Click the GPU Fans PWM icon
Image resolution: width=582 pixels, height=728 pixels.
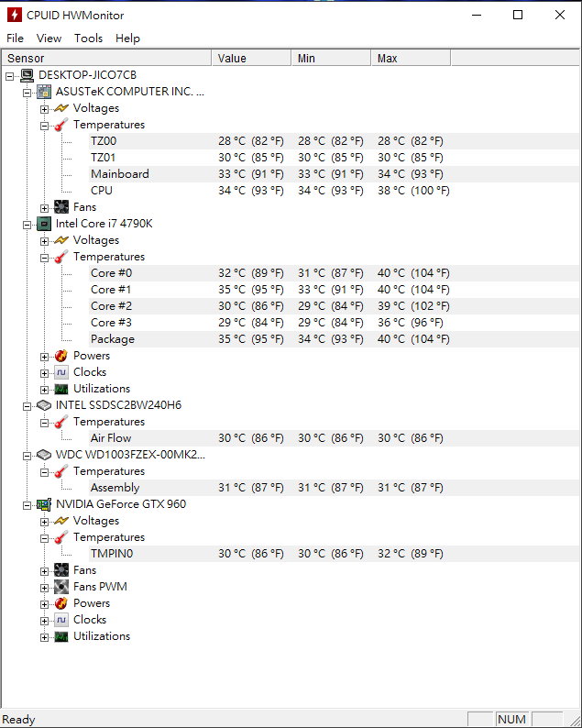[61, 587]
